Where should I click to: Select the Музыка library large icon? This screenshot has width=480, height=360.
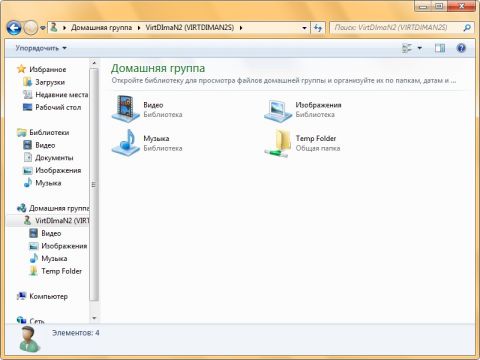pos(125,142)
